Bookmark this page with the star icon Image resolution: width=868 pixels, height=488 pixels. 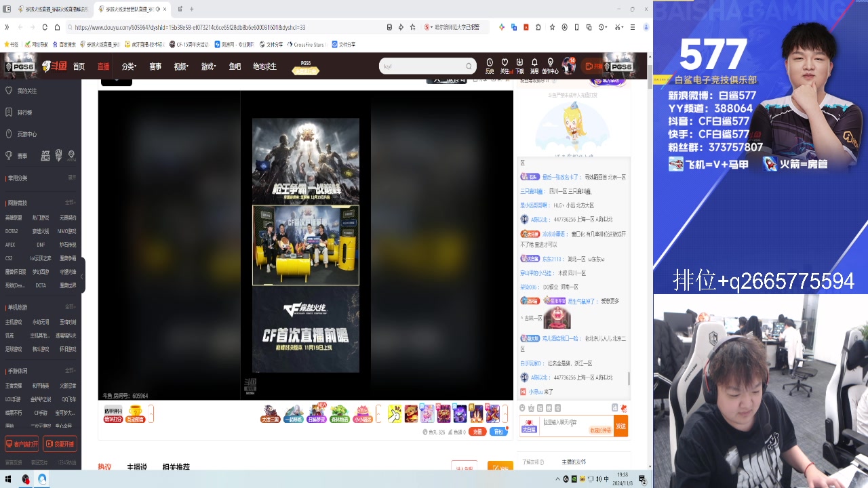pyautogui.click(x=412, y=27)
